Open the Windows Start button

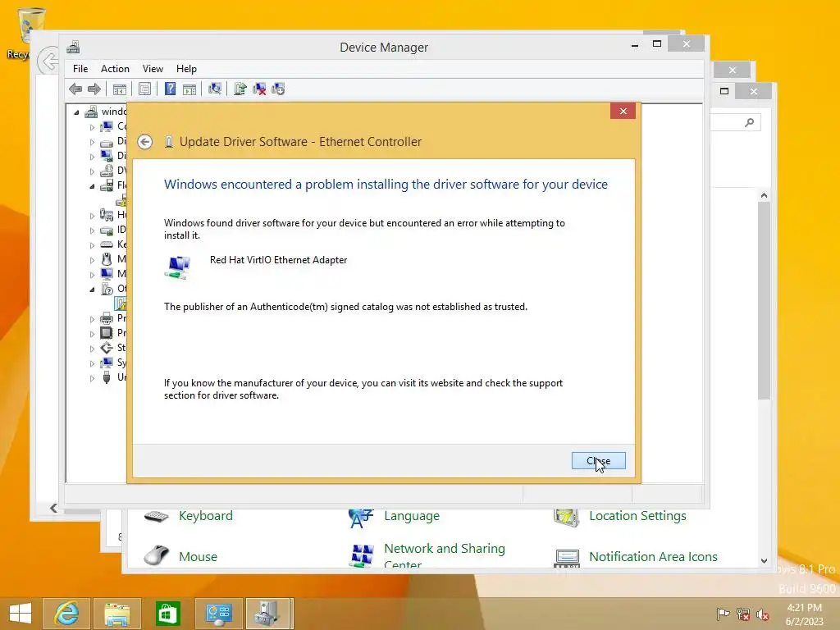[21, 614]
